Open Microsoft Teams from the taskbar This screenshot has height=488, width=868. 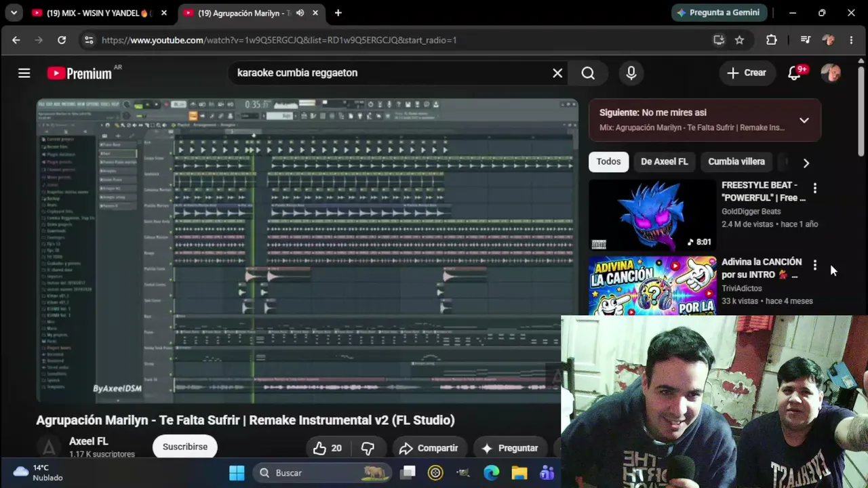[547, 472]
